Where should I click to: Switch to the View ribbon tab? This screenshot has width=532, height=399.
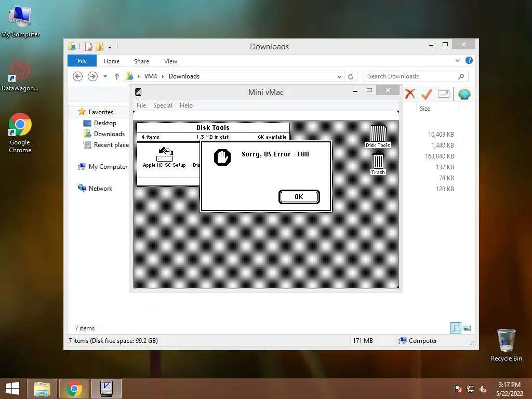coord(170,61)
